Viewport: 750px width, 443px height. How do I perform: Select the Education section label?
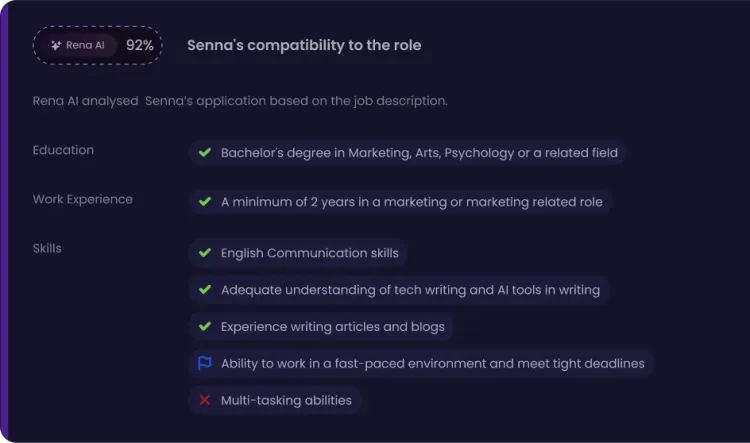pyautogui.click(x=63, y=150)
